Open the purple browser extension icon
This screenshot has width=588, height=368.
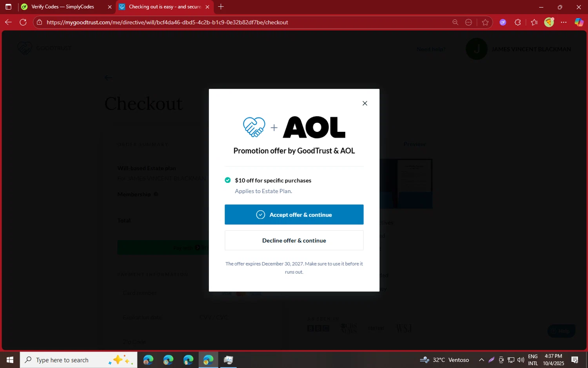coord(503,22)
